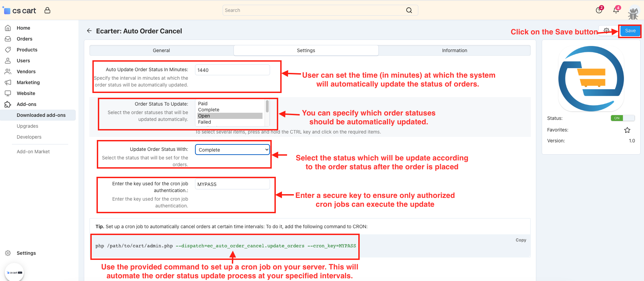Image resolution: width=644 pixels, height=281 pixels.
Task: Click the page title Ecarter: Auto Order Cancel
Action: pyautogui.click(x=139, y=31)
